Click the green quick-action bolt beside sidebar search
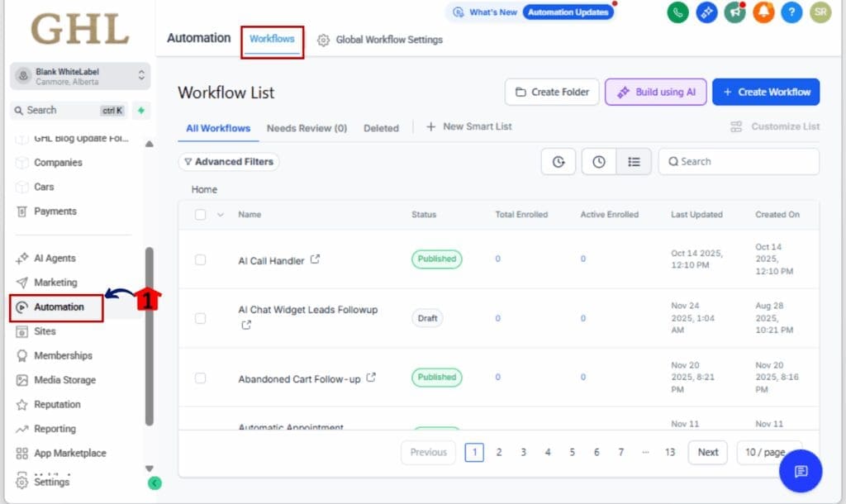 click(x=140, y=110)
